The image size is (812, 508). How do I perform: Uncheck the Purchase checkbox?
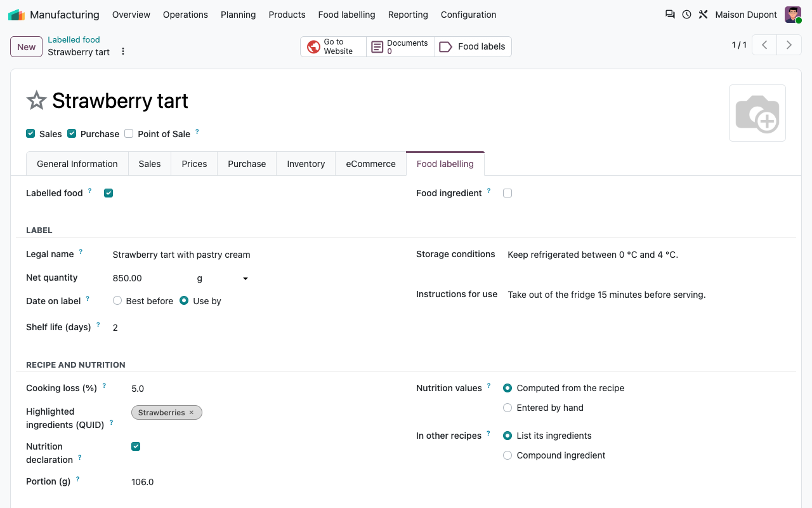[x=72, y=133]
